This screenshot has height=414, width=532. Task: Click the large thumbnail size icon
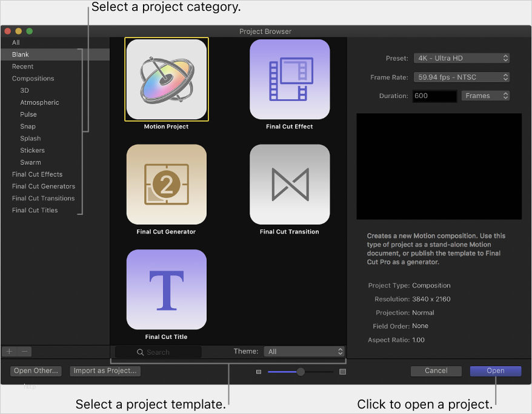343,372
